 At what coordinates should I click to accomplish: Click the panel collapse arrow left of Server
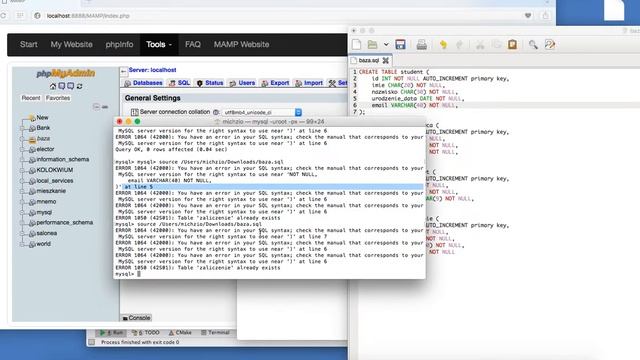pos(123,71)
